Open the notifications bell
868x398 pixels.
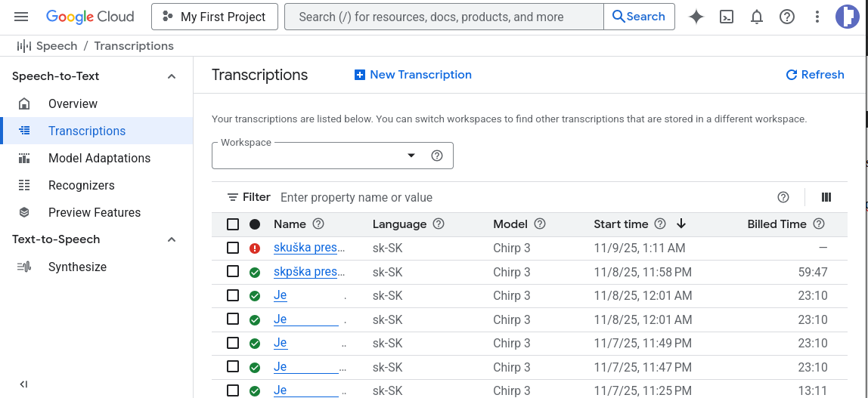click(757, 17)
